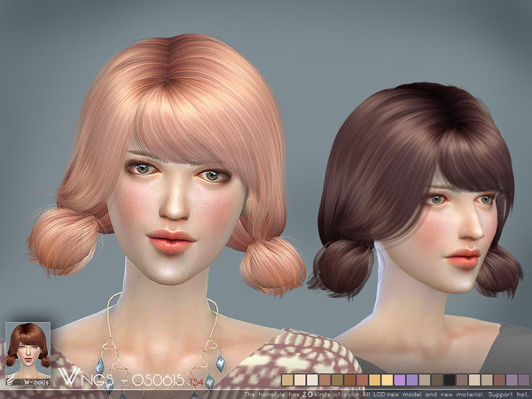Select the dark brown swatch beside black
This screenshot has height=399, width=532.
[437, 379]
